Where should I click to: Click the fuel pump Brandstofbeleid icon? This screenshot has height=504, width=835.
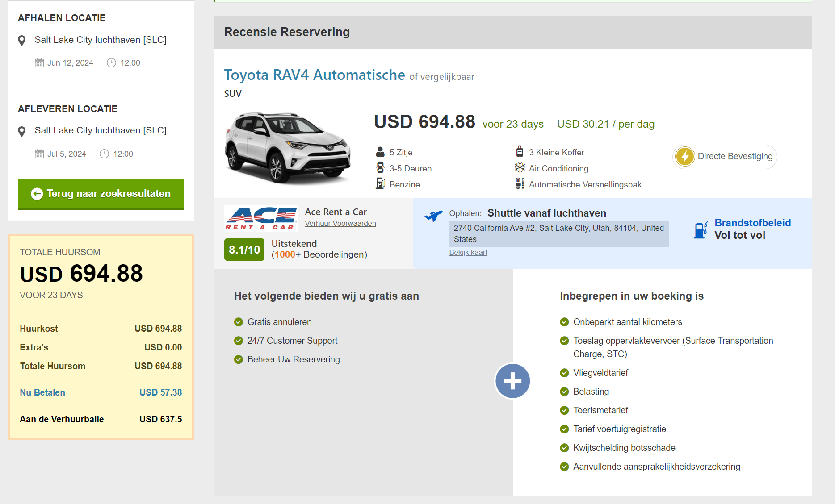click(x=701, y=229)
